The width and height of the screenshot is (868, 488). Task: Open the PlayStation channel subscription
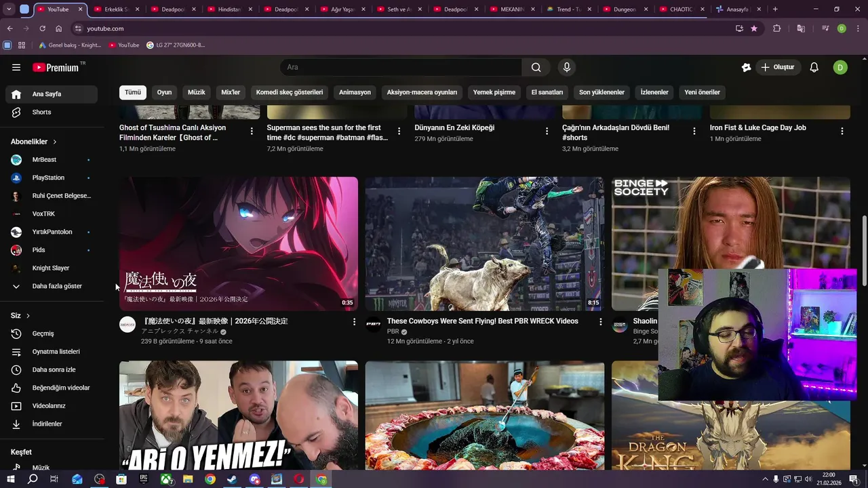point(52,178)
